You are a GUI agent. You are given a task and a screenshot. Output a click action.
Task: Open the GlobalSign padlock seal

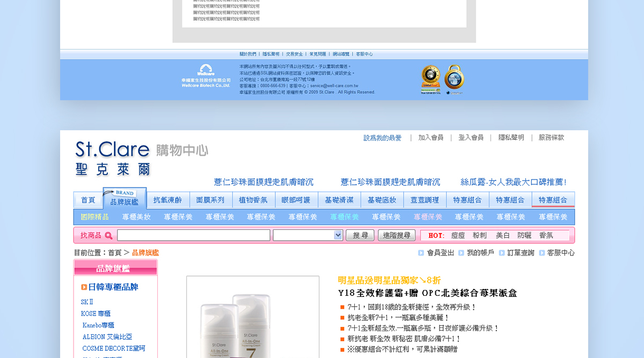coord(454,79)
